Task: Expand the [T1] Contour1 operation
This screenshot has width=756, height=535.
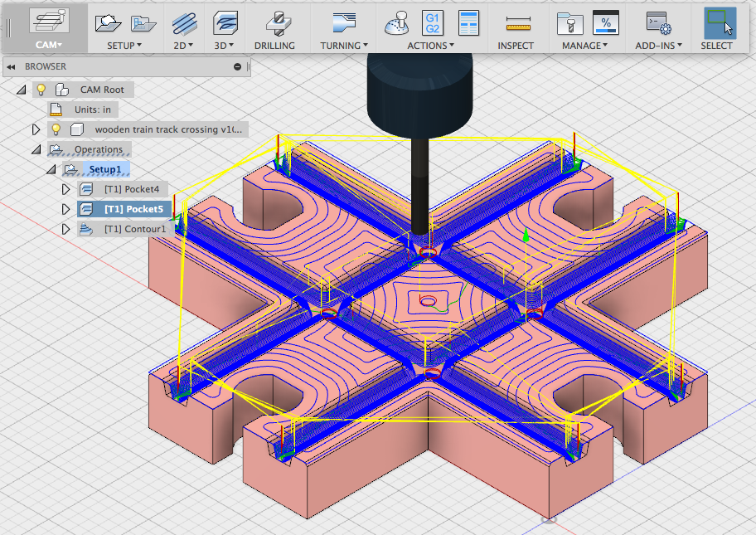Action: (x=65, y=229)
